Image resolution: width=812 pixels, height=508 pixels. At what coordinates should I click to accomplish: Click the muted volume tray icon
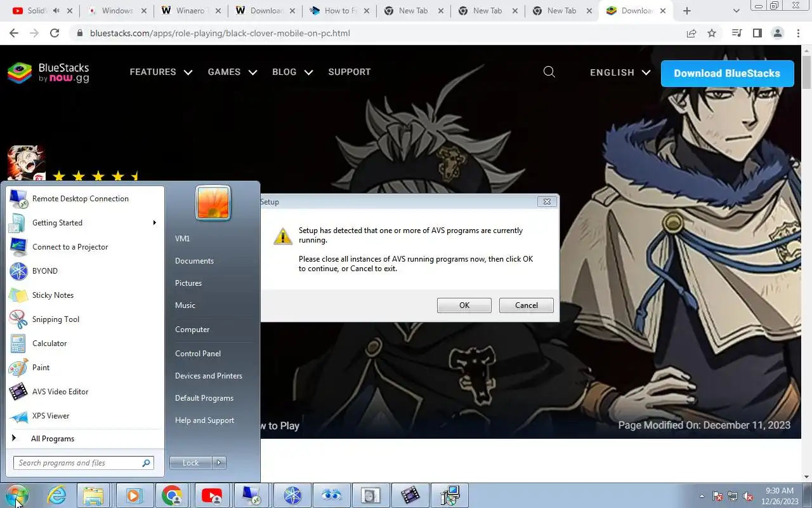point(748,496)
